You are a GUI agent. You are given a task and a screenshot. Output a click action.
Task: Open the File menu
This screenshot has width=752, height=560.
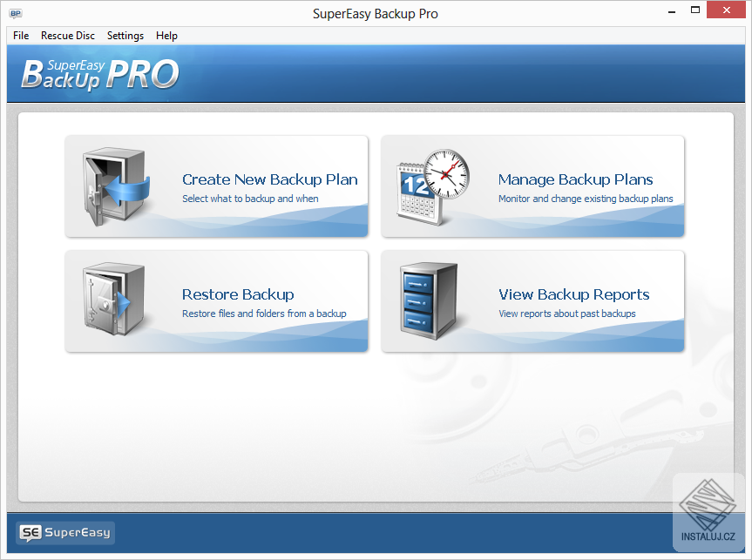20,36
